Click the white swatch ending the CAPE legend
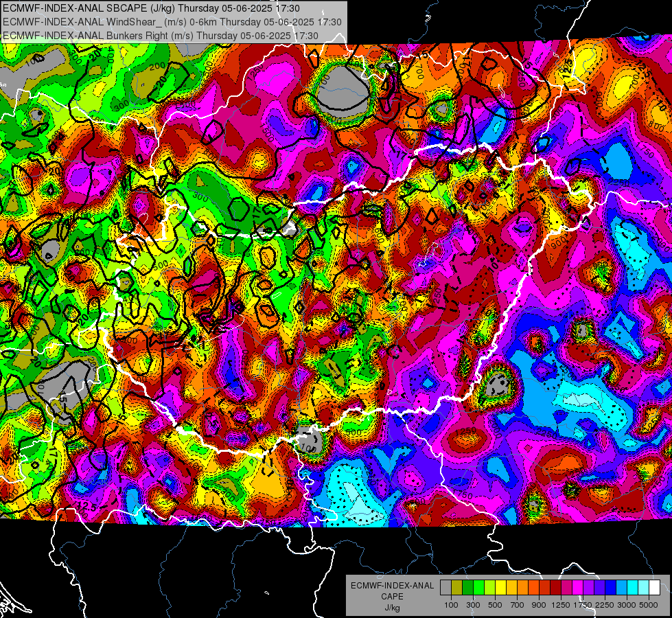This screenshot has width=672, height=618. pos(654,588)
